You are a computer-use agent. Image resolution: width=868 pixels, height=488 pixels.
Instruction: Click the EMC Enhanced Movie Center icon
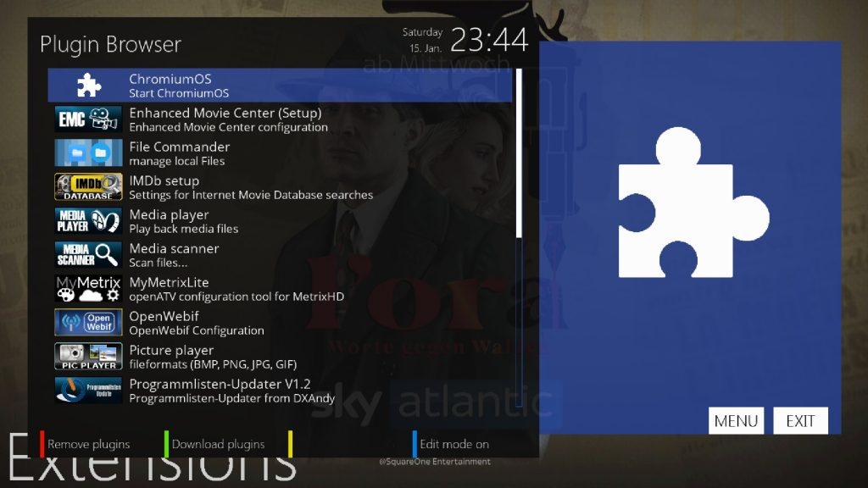tap(87, 119)
